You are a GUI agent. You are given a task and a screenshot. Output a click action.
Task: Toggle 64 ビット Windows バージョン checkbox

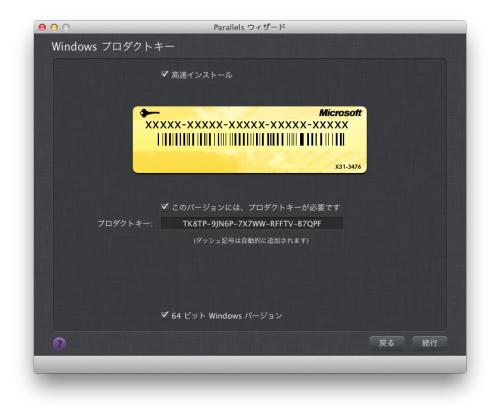pos(164,315)
